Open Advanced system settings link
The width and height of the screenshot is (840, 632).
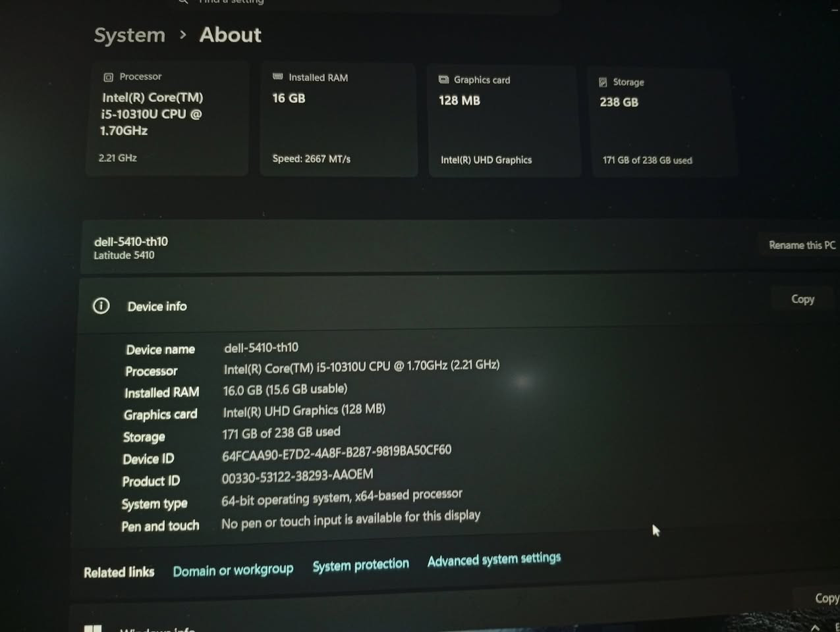[x=494, y=560]
